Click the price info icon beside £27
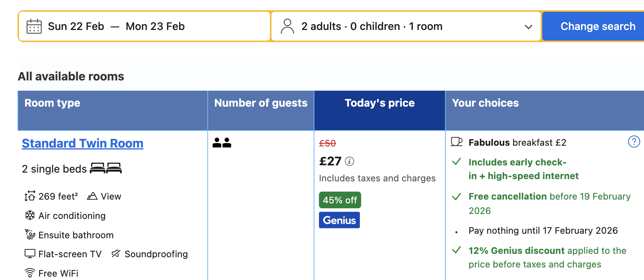 pos(349,161)
